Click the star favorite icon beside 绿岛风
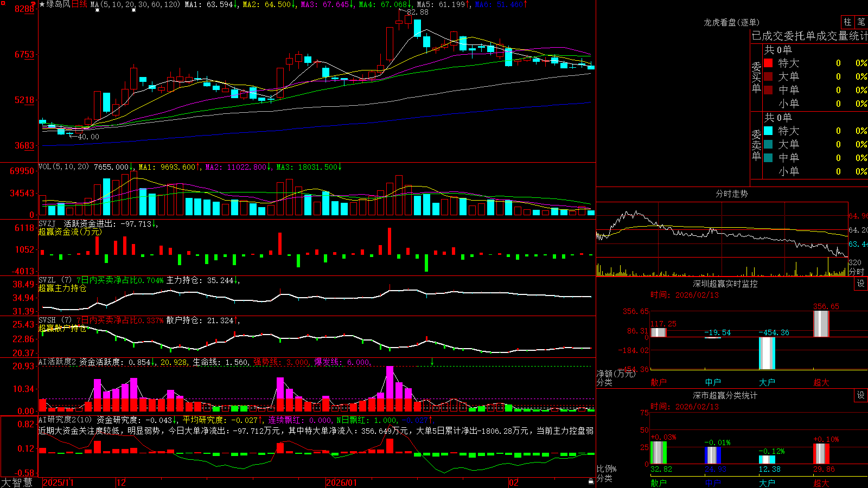Screen dimensions: 868x488 tap(42, 4)
